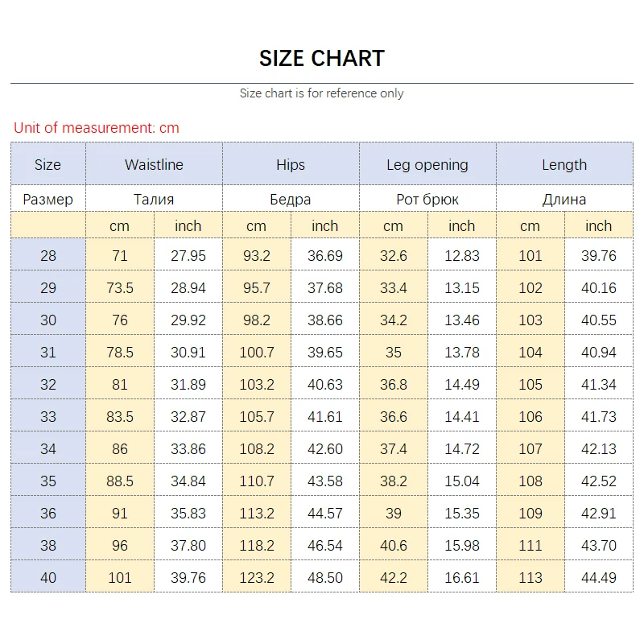Click the Length column header
Screen dimensions: 644x644
[564, 165]
